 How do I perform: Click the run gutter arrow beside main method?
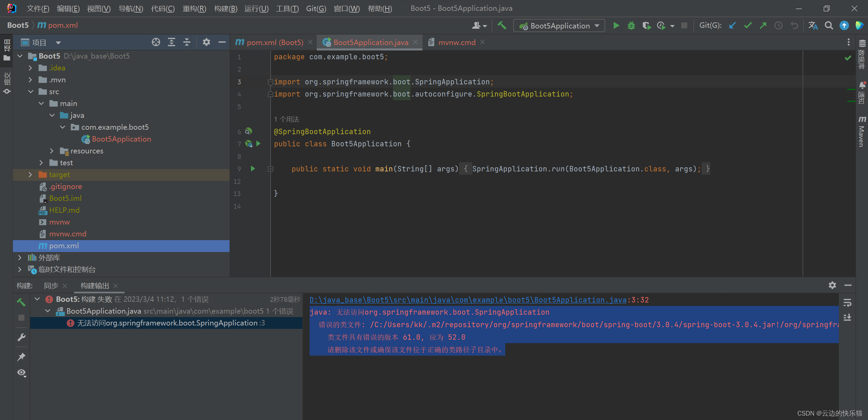tap(253, 169)
